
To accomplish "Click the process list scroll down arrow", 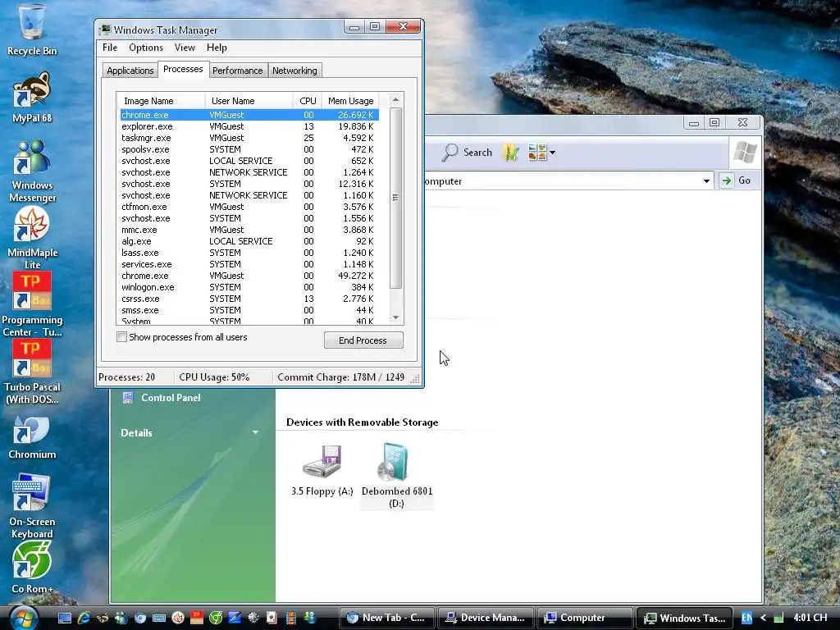I will (x=395, y=317).
